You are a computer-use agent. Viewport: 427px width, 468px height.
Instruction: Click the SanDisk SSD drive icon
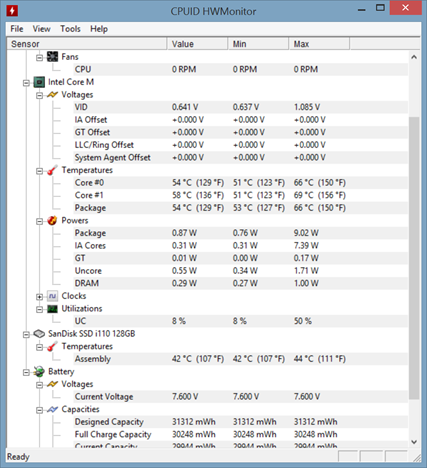39,334
